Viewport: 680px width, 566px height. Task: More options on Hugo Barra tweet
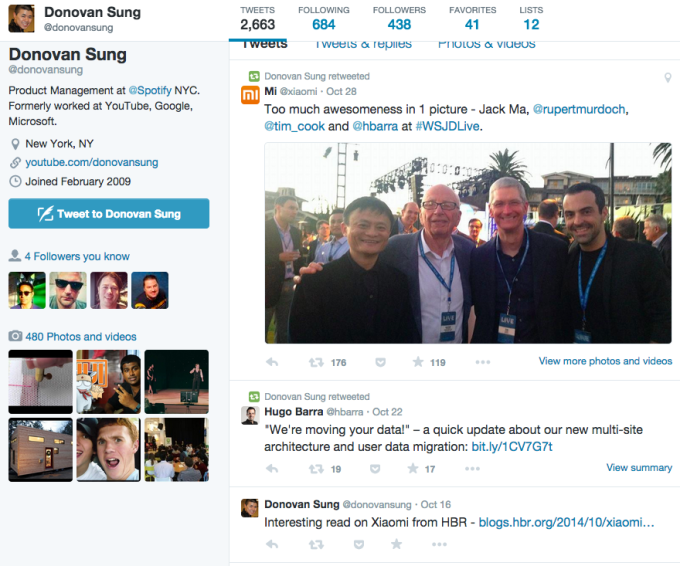point(472,469)
